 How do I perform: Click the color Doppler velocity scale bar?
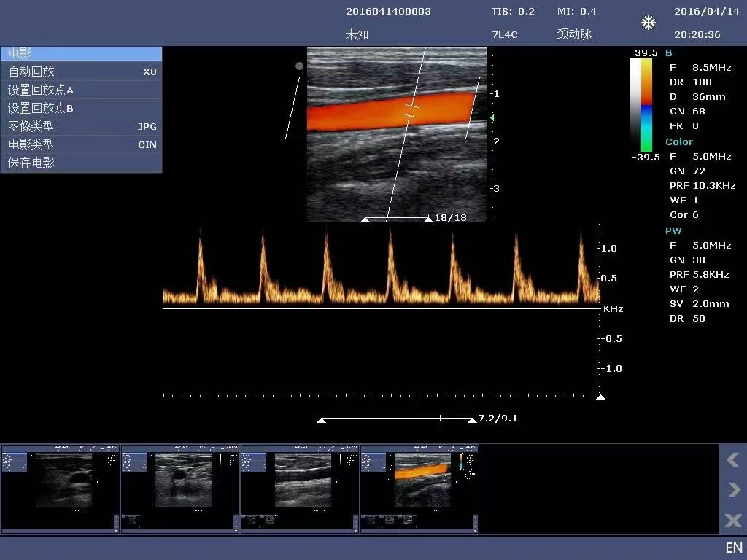coord(641,104)
